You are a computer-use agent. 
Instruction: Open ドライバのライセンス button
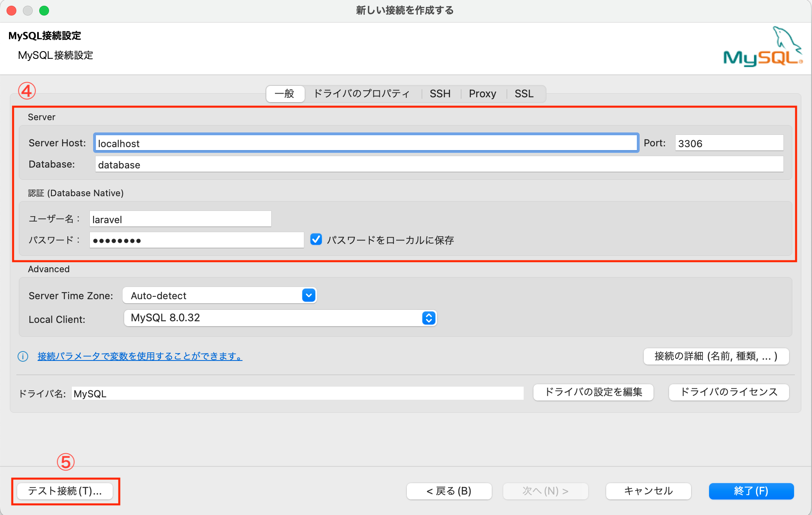pos(729,392)
